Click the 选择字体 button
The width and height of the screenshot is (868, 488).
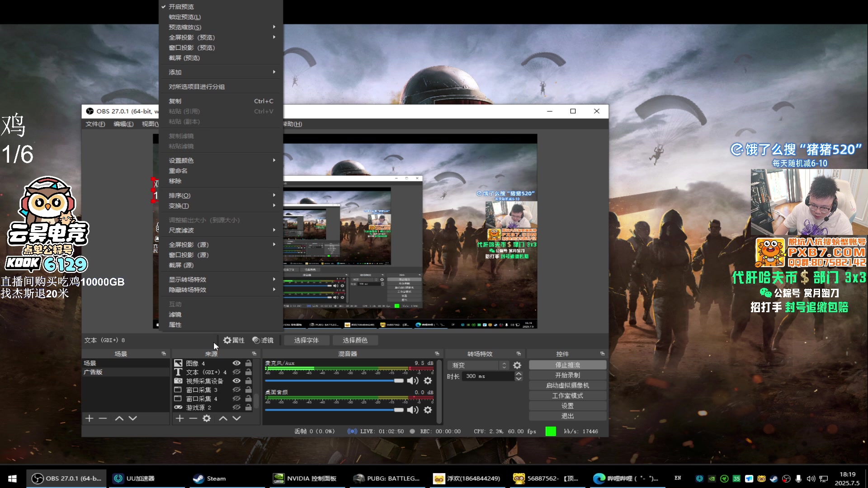[x=306, y=340]
